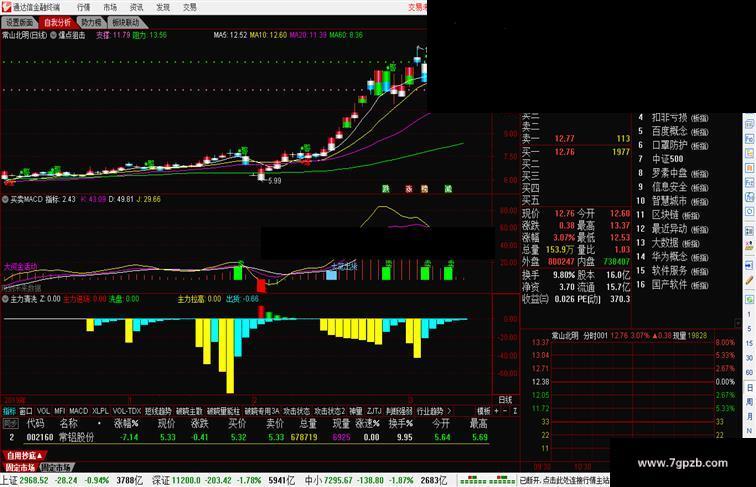Switch to the 板块联动 tab
Viewport: 756px width, 487px height.
pyautogui.click(x=126, y=22)
